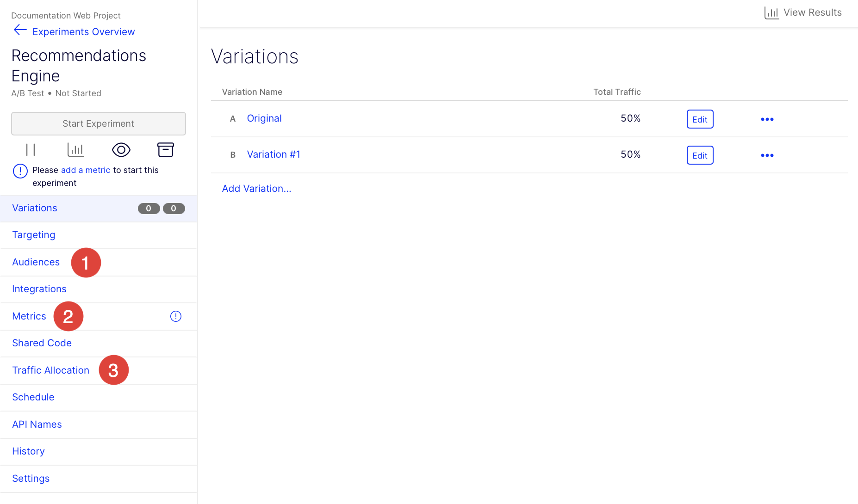The width and height of the screenshot is (858, 504).
Task: Edit Variation #1
Action: 700,155
